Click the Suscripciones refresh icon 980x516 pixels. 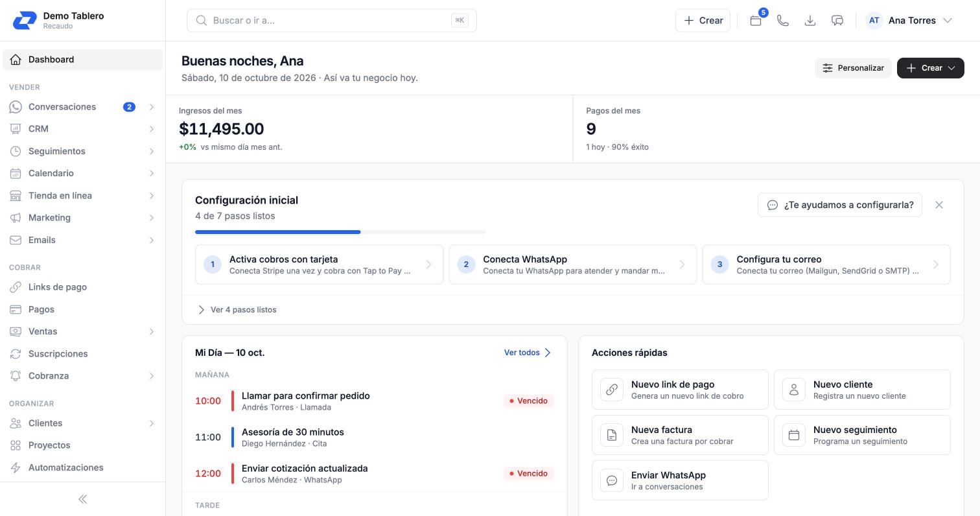pyautogui.click(x=16, y=354)
